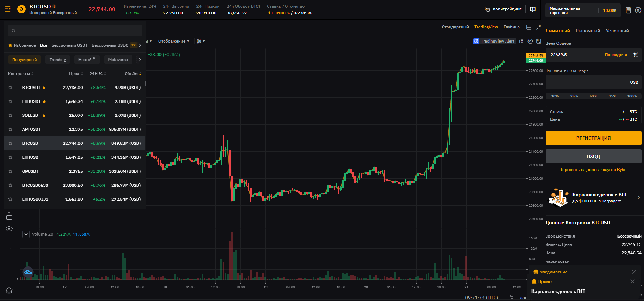644x301 pixels.
Task: Open the candlestick chart type dropdown
Action: pyautogui.click(x=201, y=41)
